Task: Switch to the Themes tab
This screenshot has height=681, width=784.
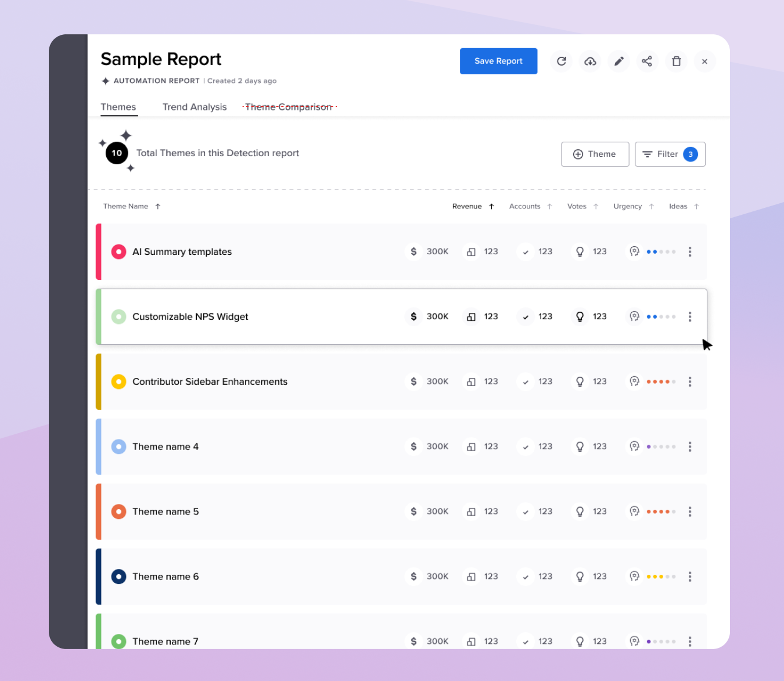Action: pos(118,107)
